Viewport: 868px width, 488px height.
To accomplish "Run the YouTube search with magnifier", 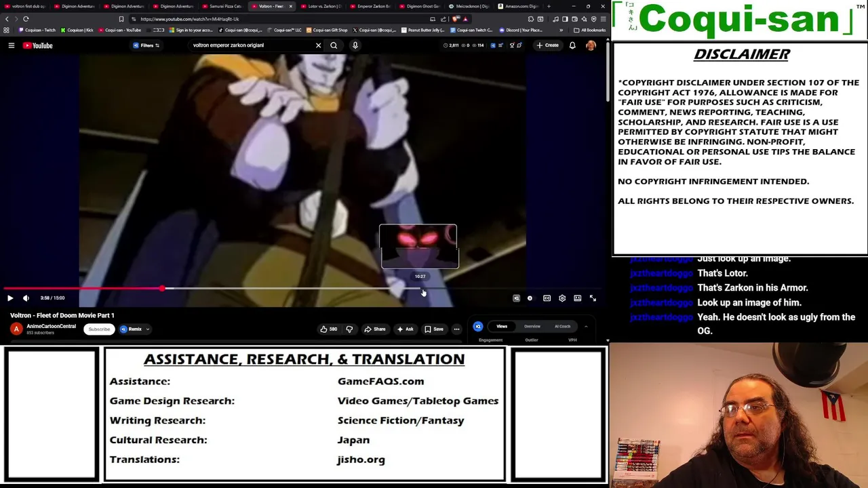I will [334, 45].
